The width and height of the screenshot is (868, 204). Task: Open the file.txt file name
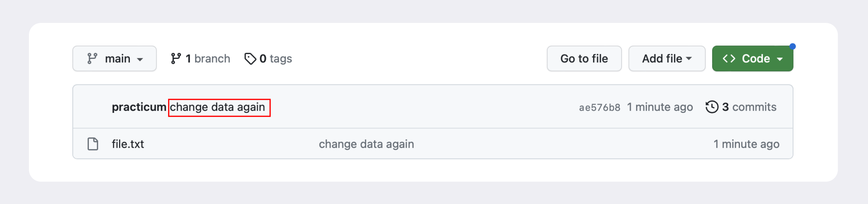pyautogui.click(x=128, y=144)
